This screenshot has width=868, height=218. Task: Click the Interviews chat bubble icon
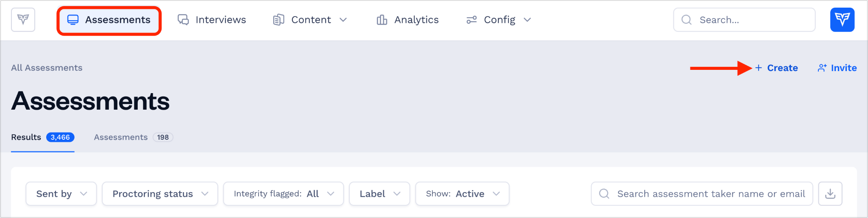183,20
